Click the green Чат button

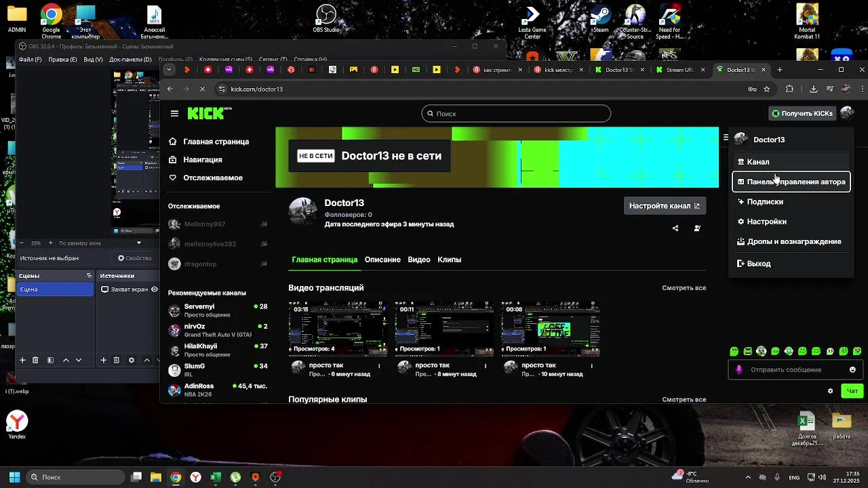pyautogui.click(x=852, y=391)
